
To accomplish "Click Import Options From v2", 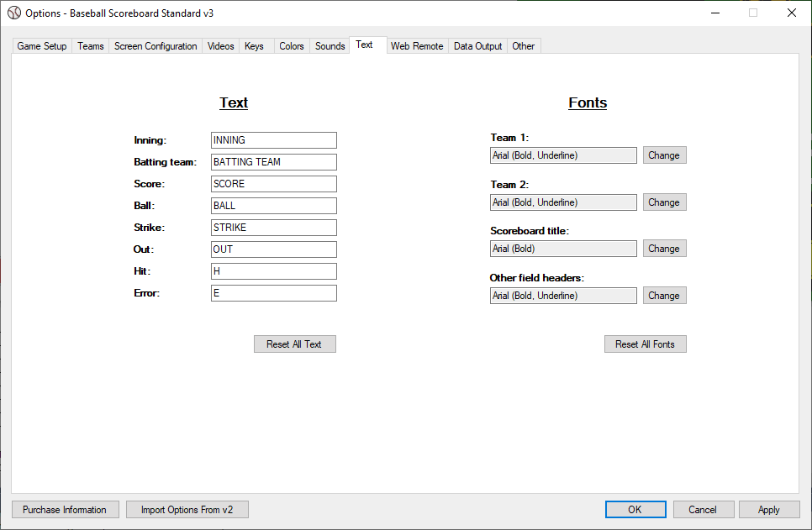I will [x=187, y=510].
